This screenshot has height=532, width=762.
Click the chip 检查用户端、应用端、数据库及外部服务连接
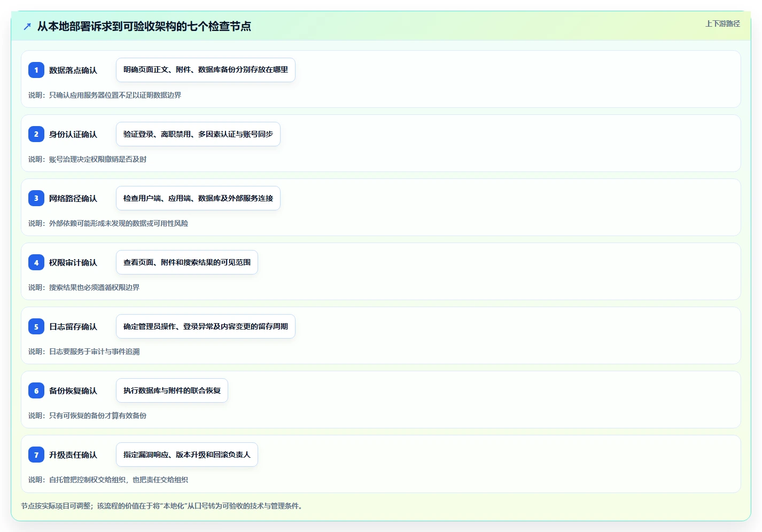[x=198, y=198]
